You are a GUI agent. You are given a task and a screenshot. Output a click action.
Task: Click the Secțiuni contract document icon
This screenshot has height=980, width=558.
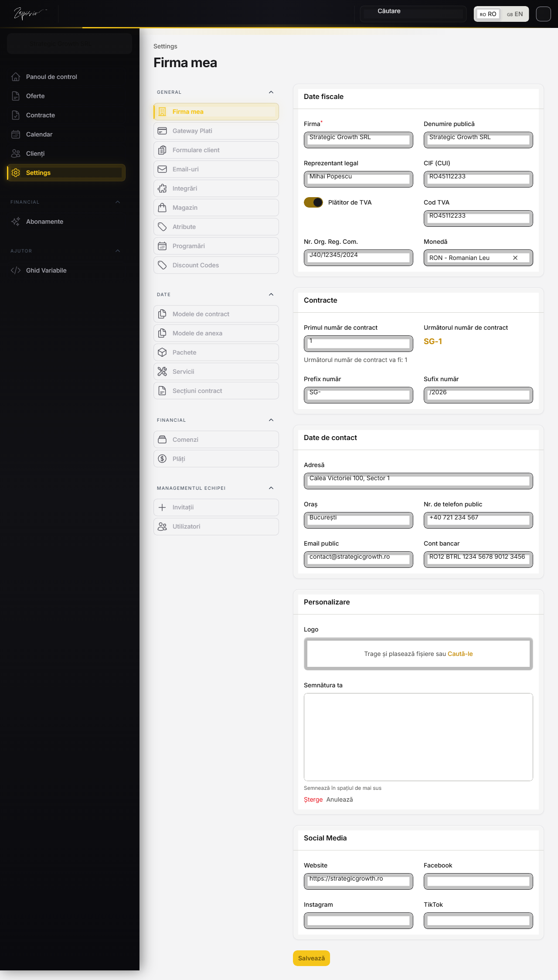162,391
